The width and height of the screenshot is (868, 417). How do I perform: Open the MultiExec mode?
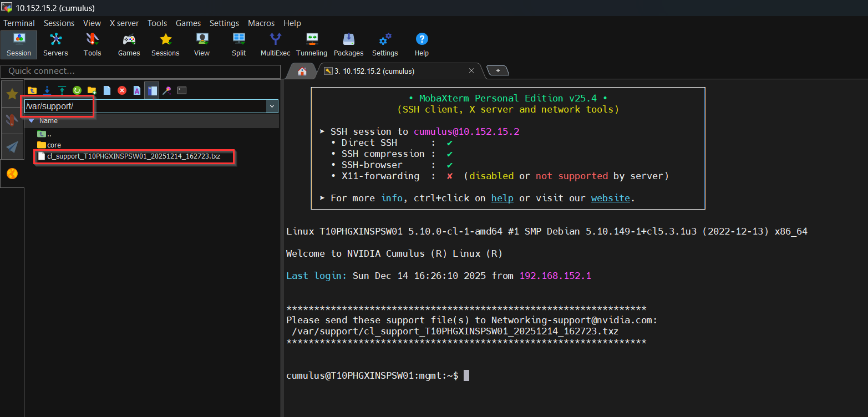276,44
